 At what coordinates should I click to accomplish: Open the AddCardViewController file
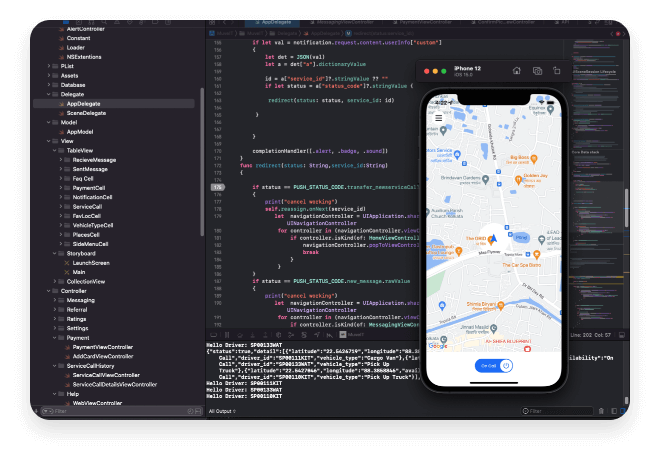tap(103, 356)
